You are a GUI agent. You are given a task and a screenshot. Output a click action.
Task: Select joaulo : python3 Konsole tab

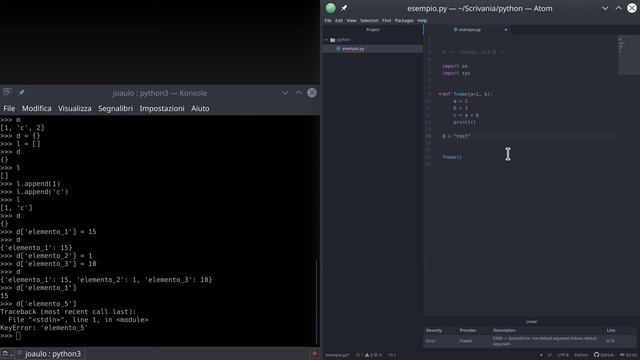(49, 354)
